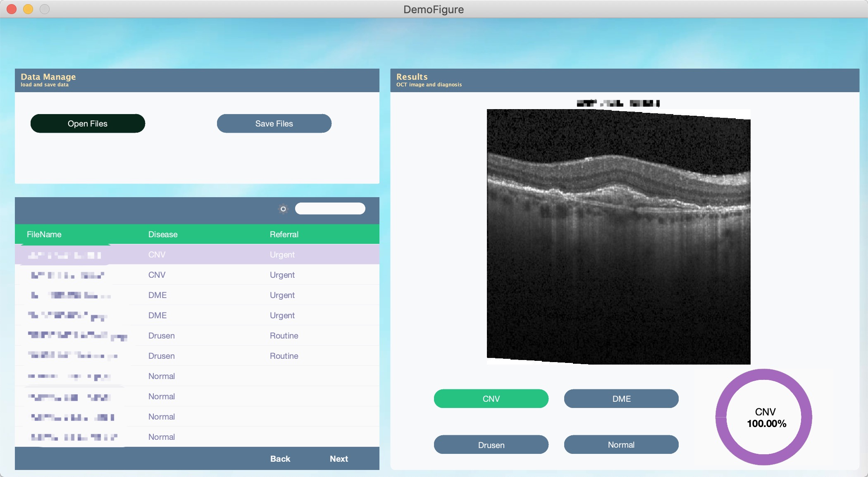Go Back to previous page
Image resolution: width=868 pixels, height=477 pixels.
point(280,458)
